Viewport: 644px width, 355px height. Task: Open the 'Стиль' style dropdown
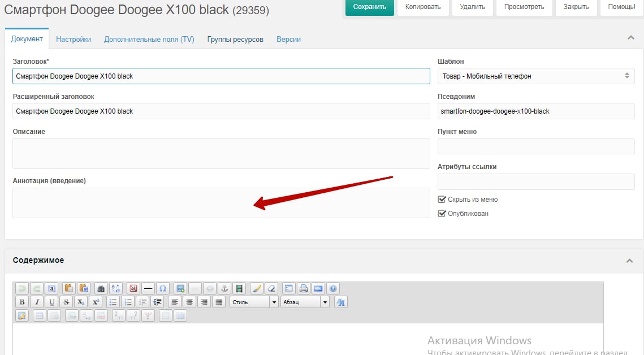(254, 302)
